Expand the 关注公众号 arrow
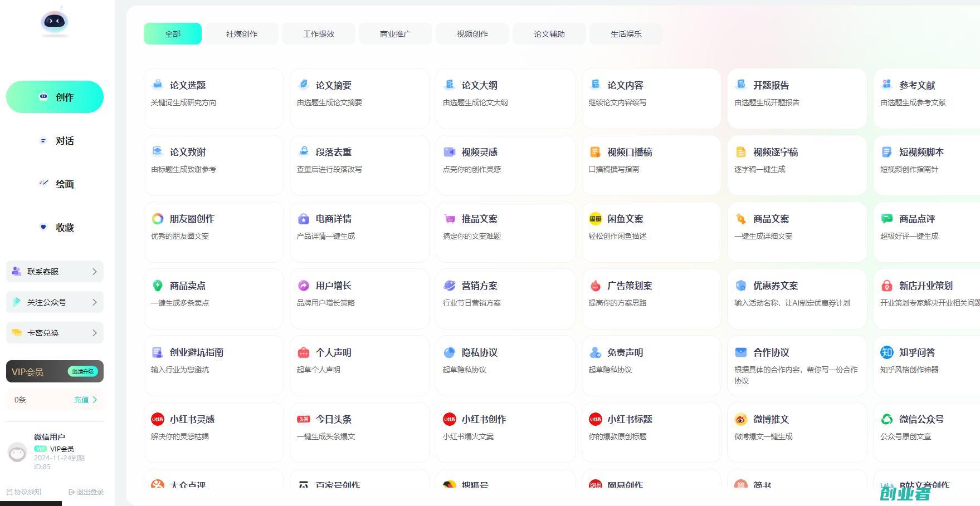 (x=94, y=302)
